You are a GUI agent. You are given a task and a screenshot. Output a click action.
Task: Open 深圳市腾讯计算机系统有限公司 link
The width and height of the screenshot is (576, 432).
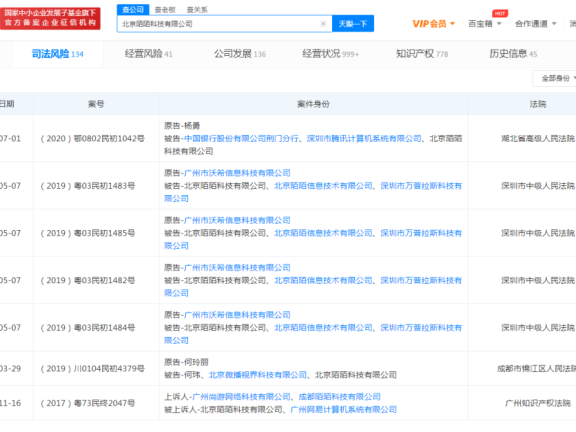point(364,138)
